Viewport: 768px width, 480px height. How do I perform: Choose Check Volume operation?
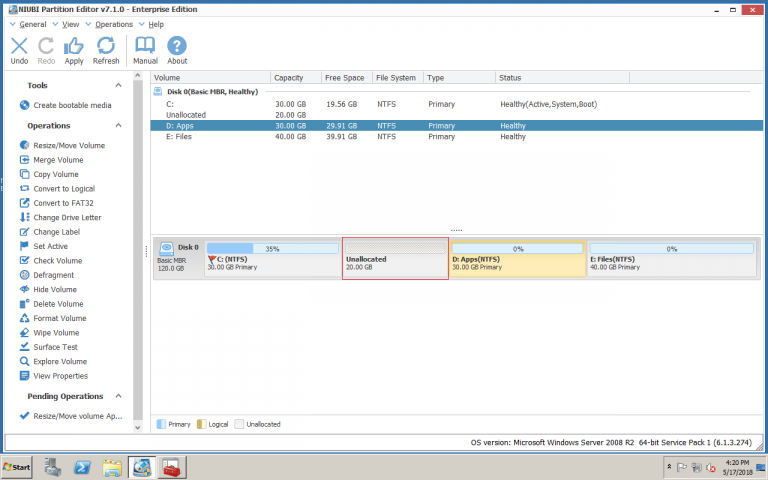click(51, 261)
